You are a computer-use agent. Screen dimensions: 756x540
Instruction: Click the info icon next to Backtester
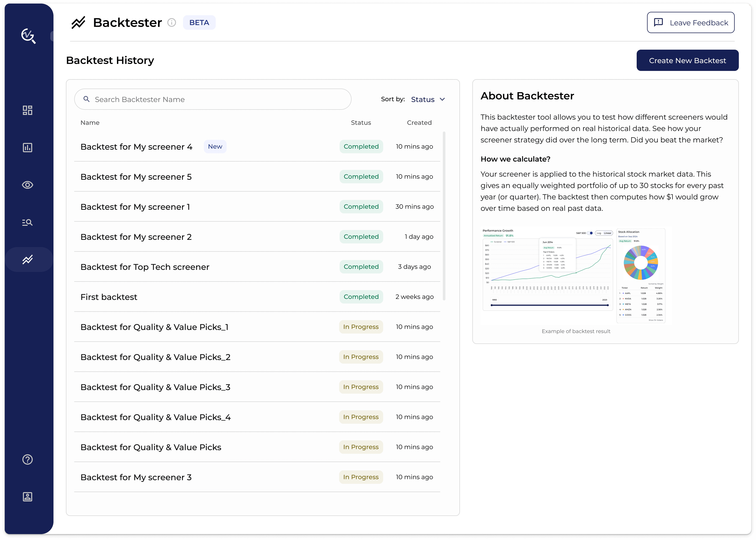pyautogui.click(x=171, y=23)
